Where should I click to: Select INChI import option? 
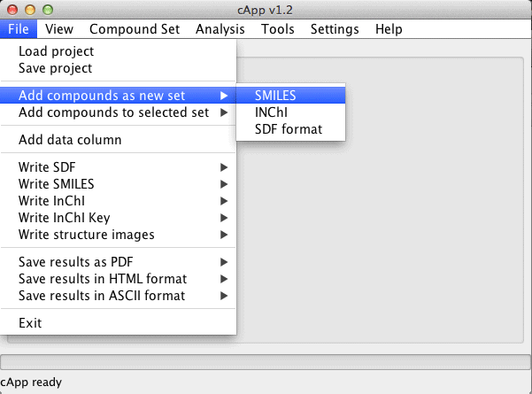(290, 112)
